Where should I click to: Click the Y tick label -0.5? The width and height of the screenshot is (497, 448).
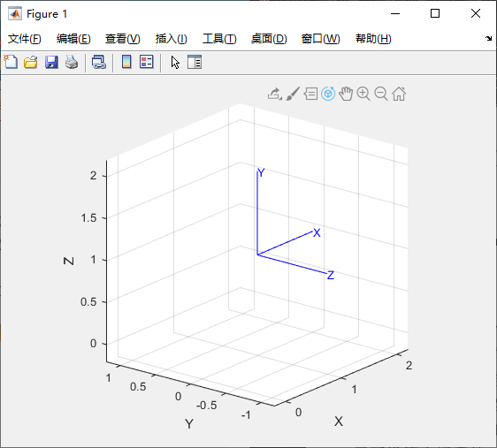(207, 406)
